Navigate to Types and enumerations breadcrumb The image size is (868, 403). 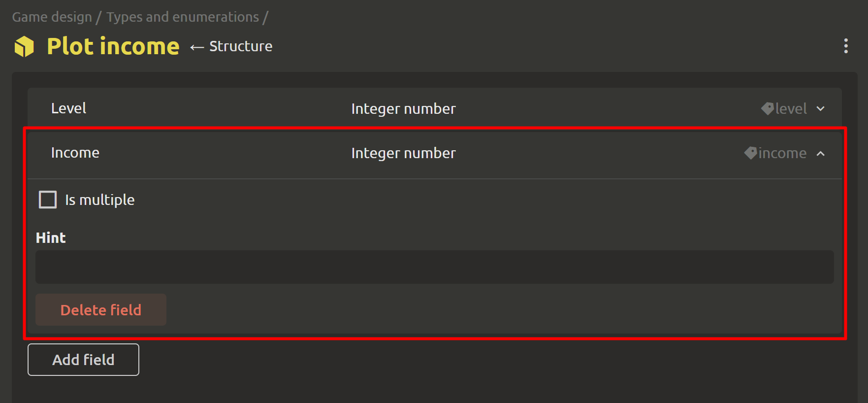point(183,17)
